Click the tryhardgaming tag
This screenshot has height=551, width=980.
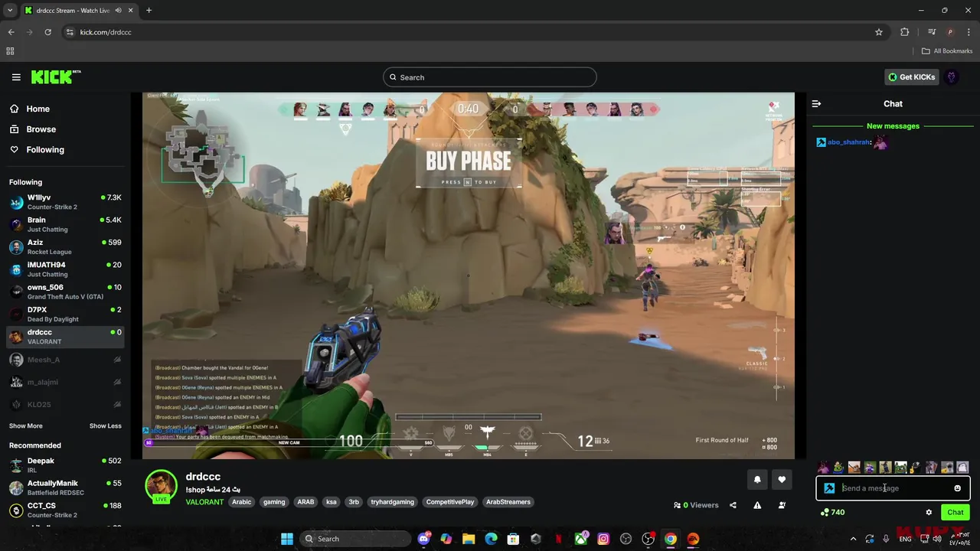(x=392, y=502)
